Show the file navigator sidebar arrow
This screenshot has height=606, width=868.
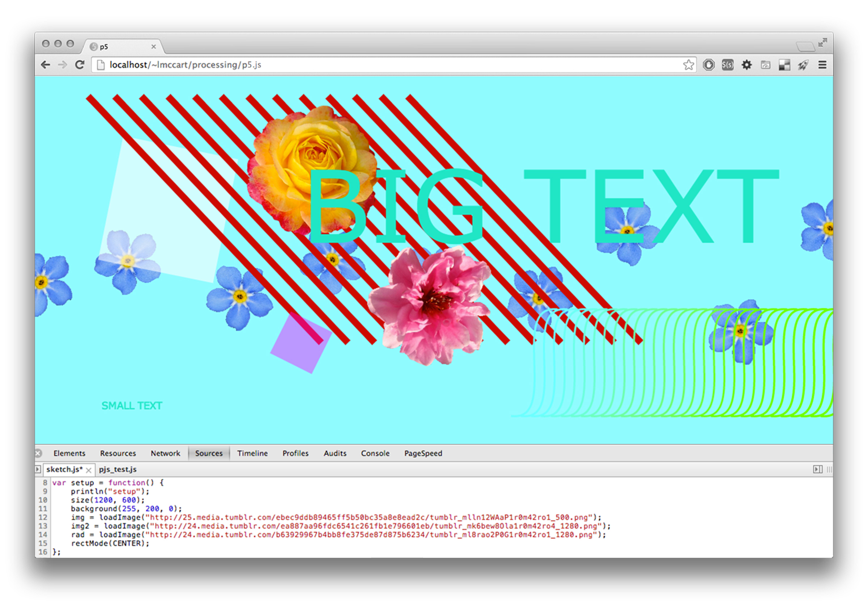pos(38,470)
